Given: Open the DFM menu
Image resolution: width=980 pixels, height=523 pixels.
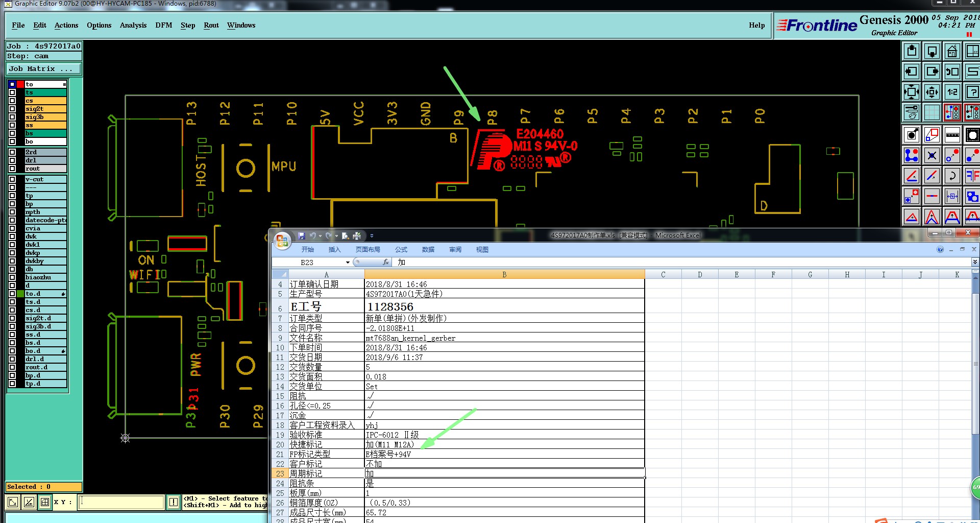Looking at the screenshot, I should tap(164, 25).
